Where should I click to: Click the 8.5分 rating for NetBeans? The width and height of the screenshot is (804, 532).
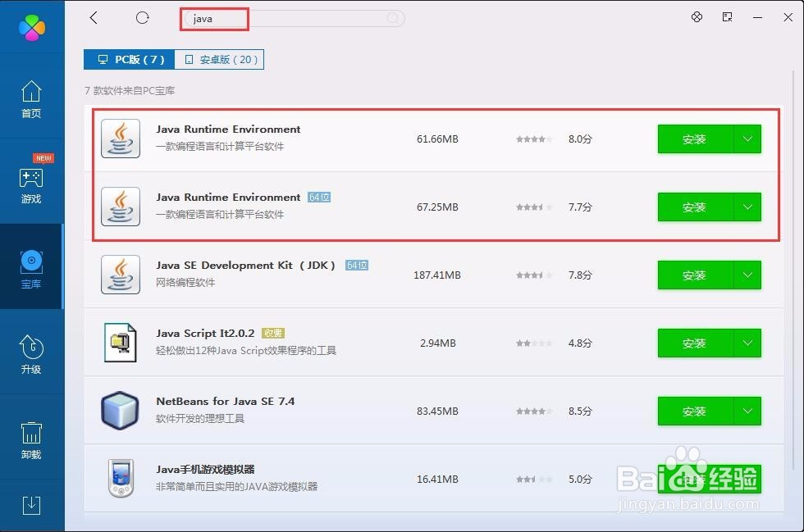pos(580,411)
